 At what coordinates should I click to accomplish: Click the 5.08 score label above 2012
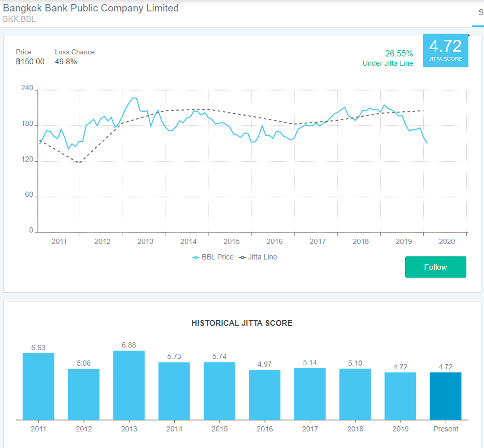tap(83, 363)
